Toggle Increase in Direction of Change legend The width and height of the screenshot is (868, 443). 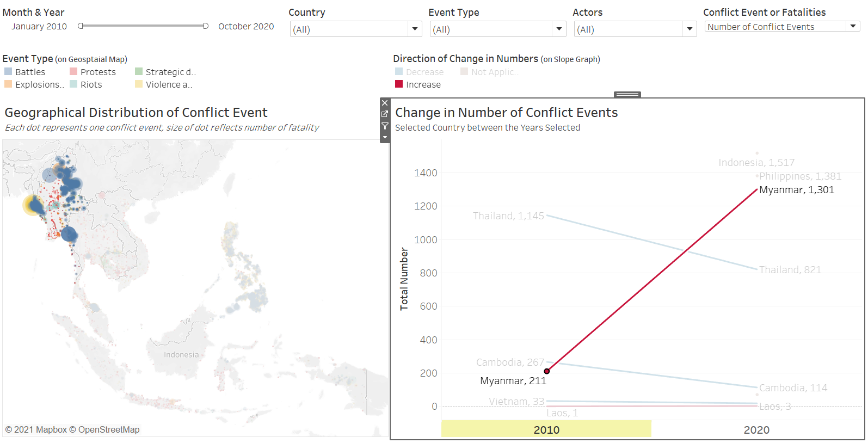(423, 84)
